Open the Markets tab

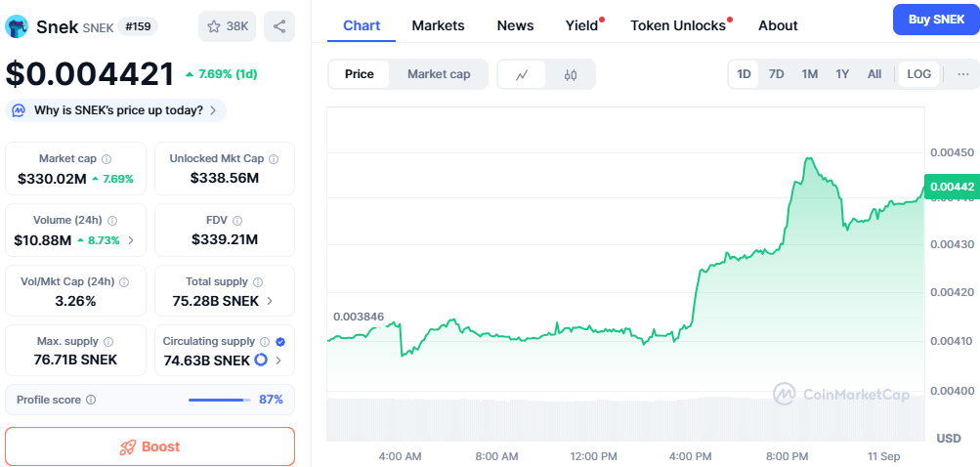click(x=438, y=25)
